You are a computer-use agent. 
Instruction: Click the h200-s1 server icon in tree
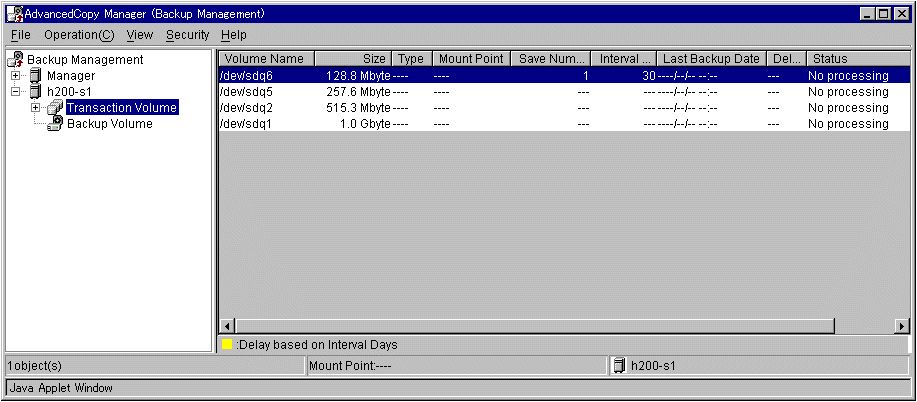click(x=35, y=91)
